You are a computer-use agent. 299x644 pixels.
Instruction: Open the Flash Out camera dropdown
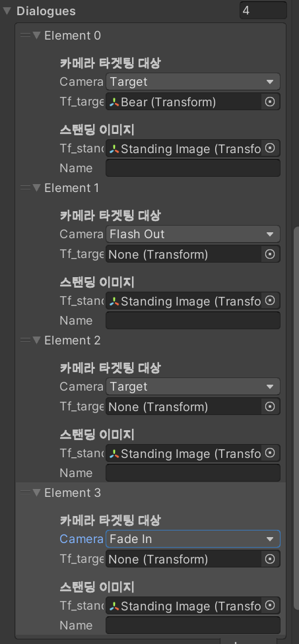pyautogui.click(x=193, y=234)
